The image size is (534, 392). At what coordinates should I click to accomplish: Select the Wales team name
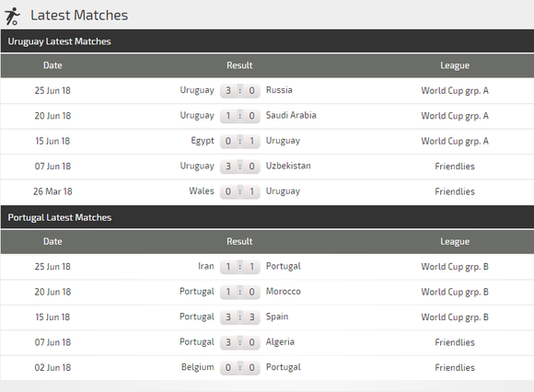click(202, 190)
